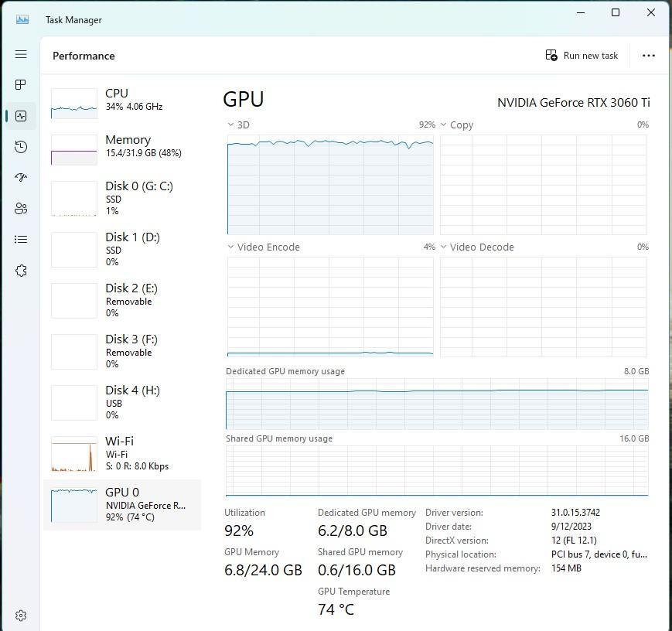Click the Shared GPU memory usage graph
Viewport: 672px width, 631px height.
437,471
